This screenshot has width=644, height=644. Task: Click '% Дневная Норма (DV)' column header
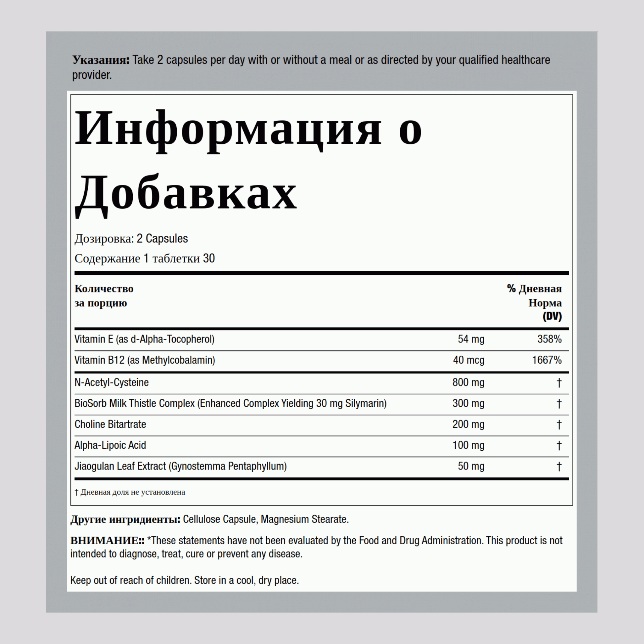[x=534, y=302]
